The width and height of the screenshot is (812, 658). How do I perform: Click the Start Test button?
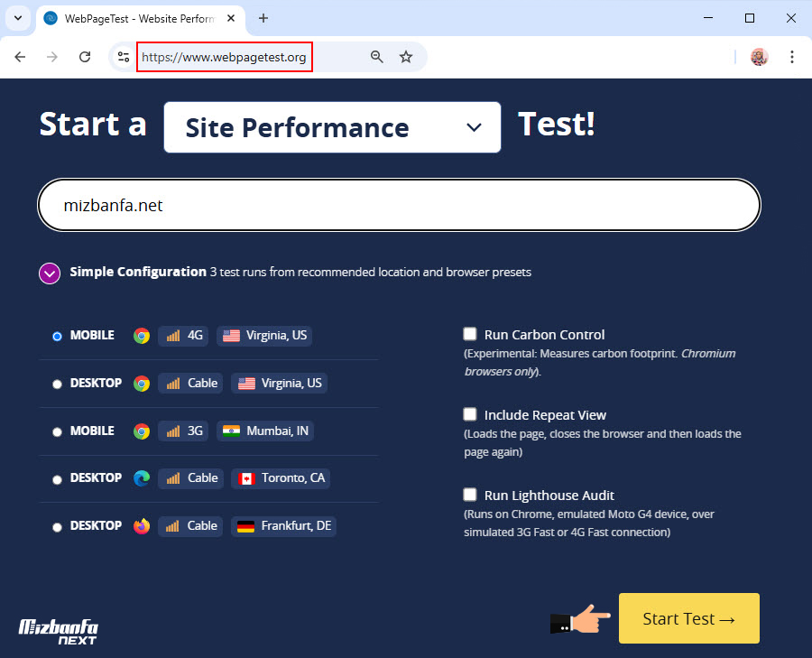click(689, 618)
